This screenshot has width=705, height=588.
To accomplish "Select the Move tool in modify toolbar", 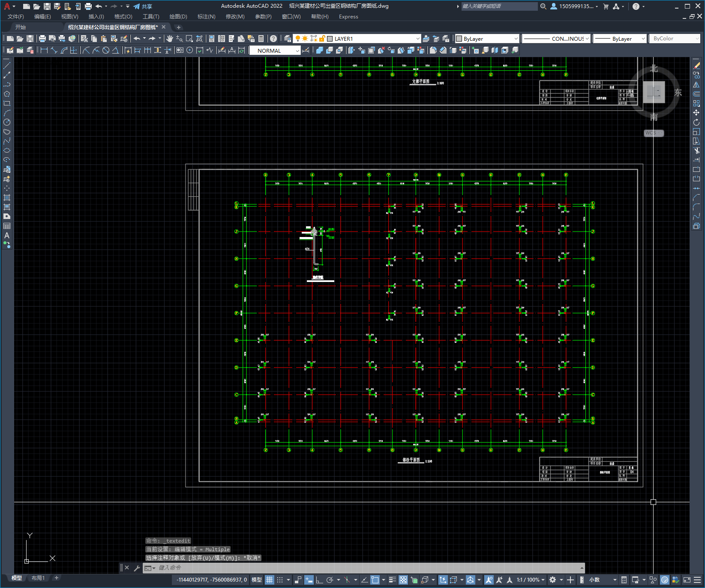I will coord(696,113).
